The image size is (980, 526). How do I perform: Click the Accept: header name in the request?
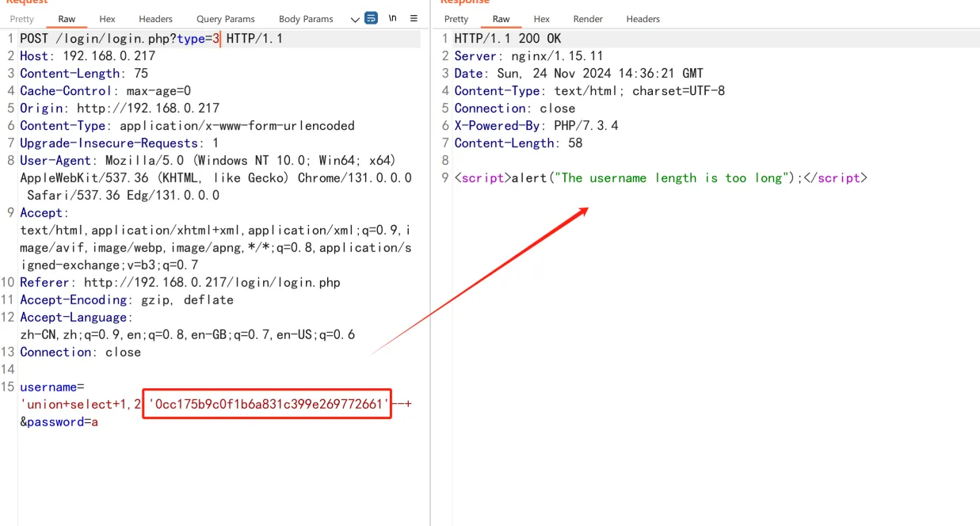coord(44,213)
